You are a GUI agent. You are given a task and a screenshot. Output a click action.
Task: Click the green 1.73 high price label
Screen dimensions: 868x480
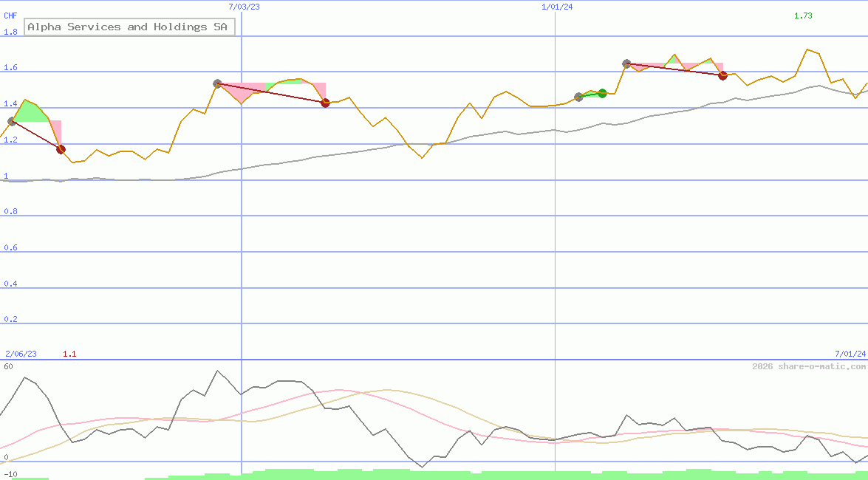point(803,16)
